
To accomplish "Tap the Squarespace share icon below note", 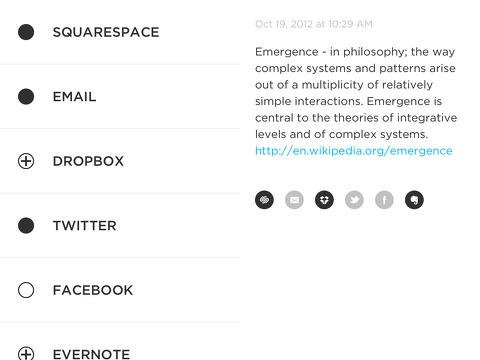I will click(264, 200).
